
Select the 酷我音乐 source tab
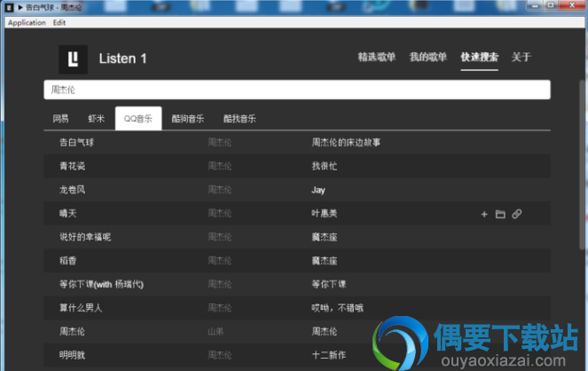(x=239, y=119)
